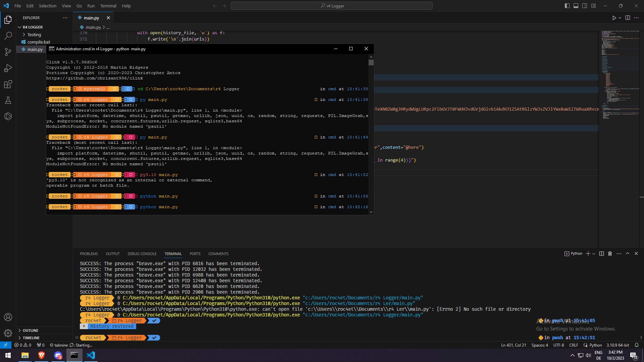Viewport: 644px width, 362px height.
Task: Show errors and warnings count in status bar
Action: click(x=23, y=345)
